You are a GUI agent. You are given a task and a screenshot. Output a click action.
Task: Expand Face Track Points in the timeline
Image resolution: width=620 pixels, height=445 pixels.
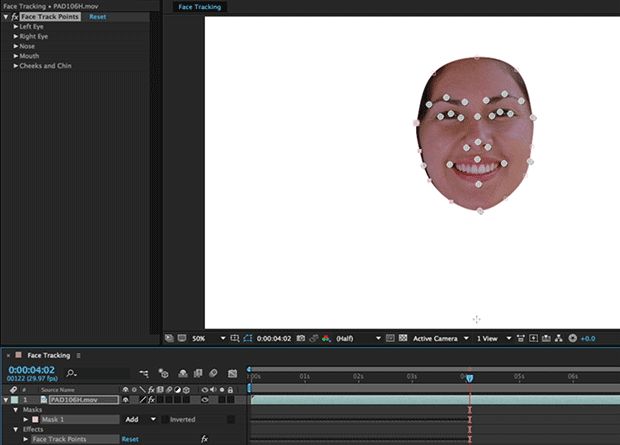[26, 439]
